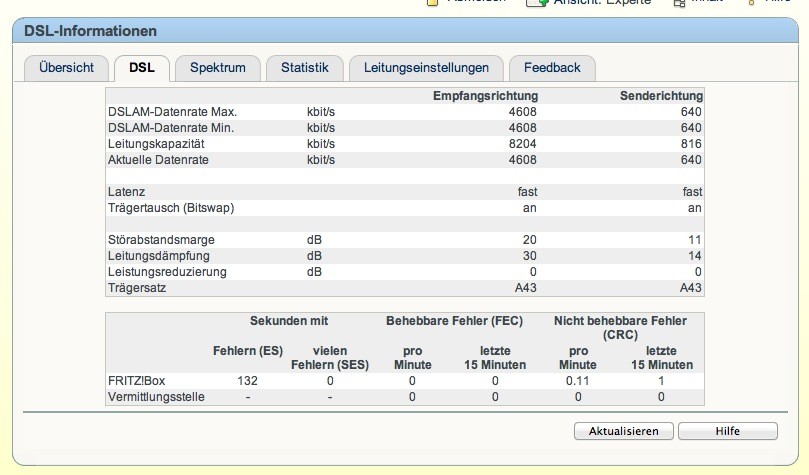Open the Leitungseinstellungen tab
The image size is (809, 475).
426,68
